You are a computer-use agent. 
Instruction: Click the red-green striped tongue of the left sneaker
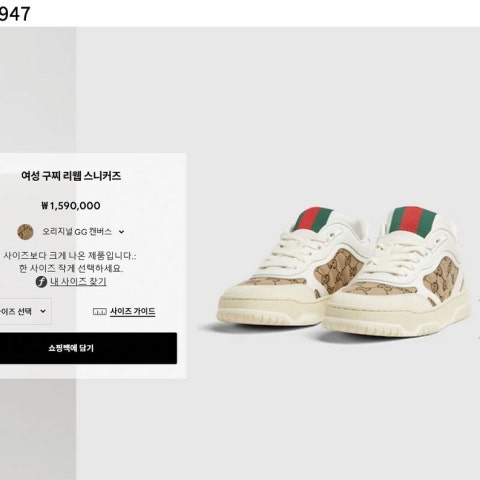coord(313,219)
